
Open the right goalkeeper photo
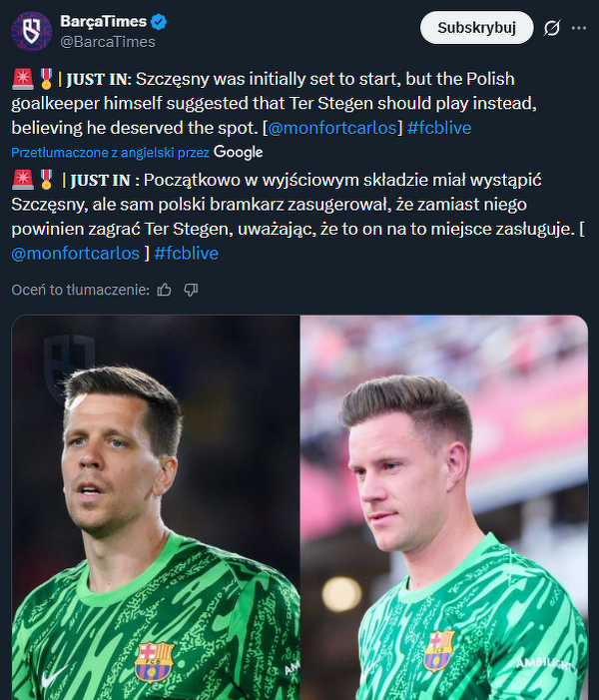[x=444, y=507]
